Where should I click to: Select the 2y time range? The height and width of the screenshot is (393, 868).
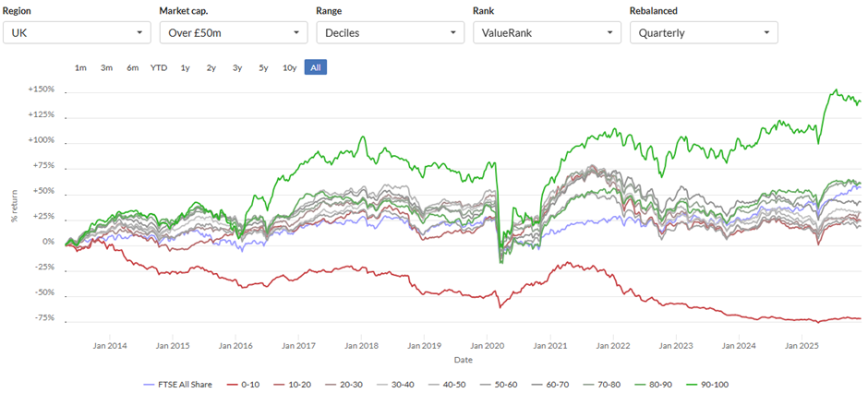click(x=211, y=67)
